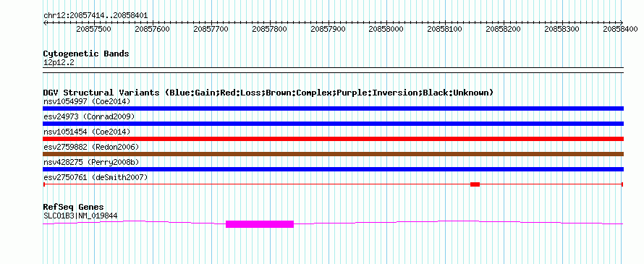The image size is (644, 264).
Task: Click the magenta SLCO1B3 exon block
Action: point(260,223)
